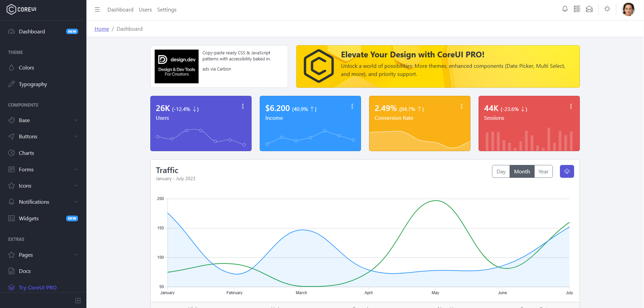Open Sessions card options menu dots
Screen dimensions: 644x308
(x=571, y=106)
